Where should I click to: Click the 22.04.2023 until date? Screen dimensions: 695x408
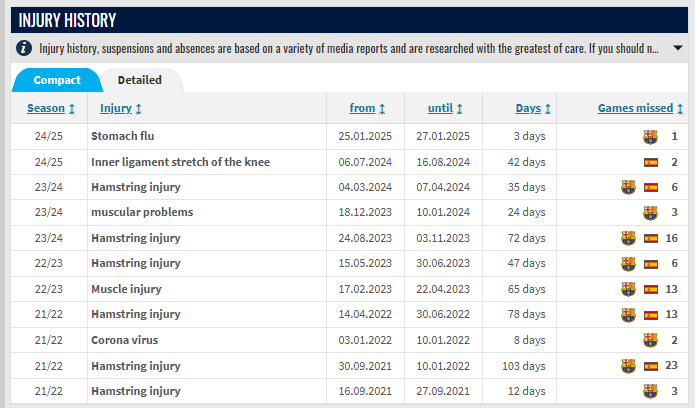pos(443,289)
